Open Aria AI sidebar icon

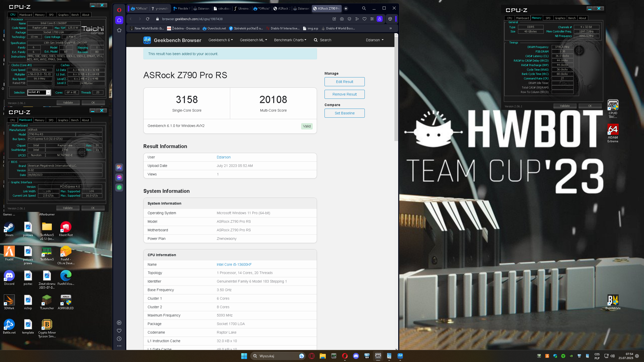click(119, 167)
